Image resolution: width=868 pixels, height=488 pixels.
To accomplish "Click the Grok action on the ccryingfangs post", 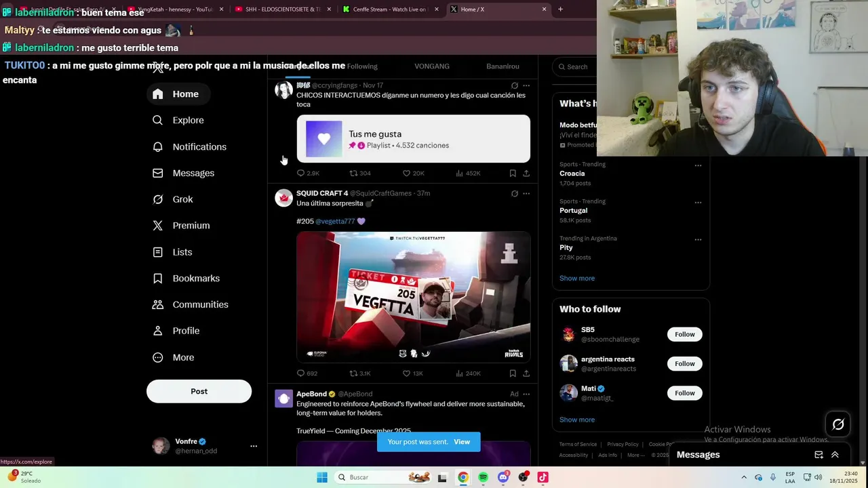I will pyautogui.click(x=515, y=85).
